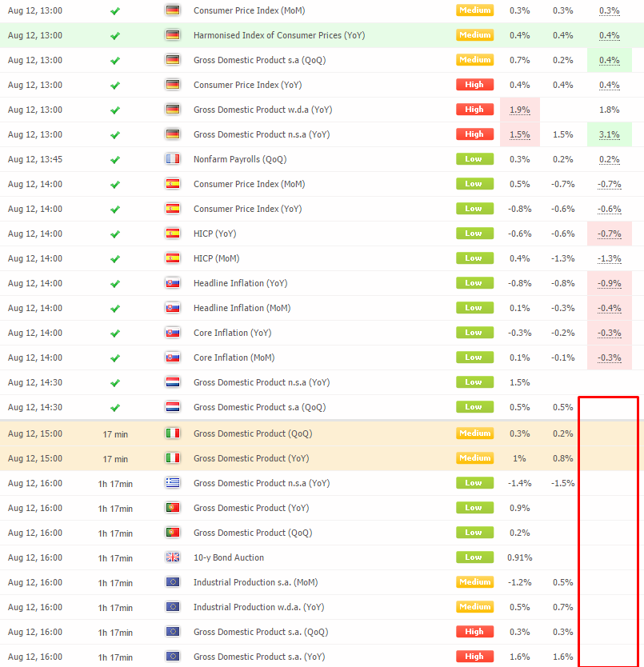The height and width of the screenshot is (667, 644).
Task: Open the Headline Inflation (MoM) event details
Action: click(x=239, y=308)
